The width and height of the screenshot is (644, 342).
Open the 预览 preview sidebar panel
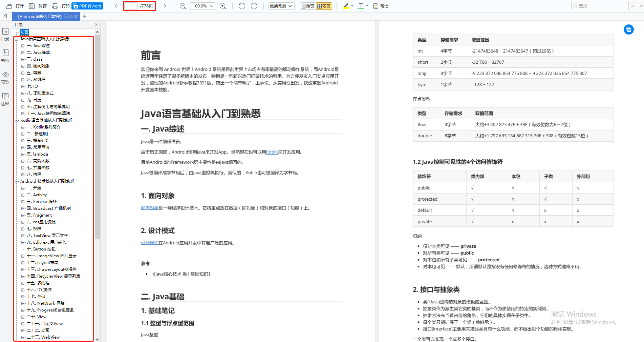tap(5, 78)
